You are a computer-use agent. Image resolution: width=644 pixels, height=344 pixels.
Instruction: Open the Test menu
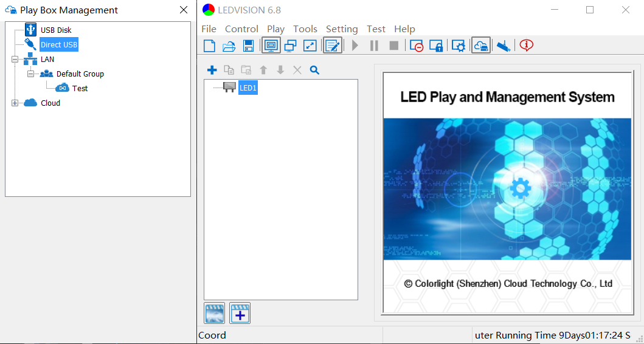click(x=376, y=29)
